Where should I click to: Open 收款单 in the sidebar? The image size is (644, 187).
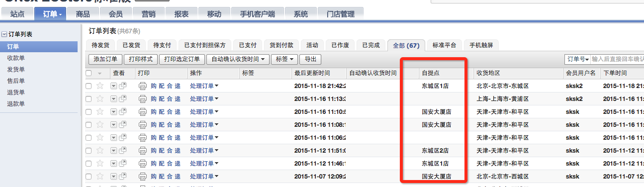point(16,58)
